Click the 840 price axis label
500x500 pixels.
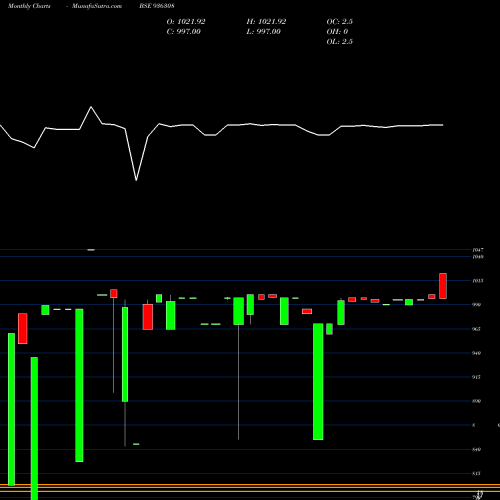click(x=476, y=449)
